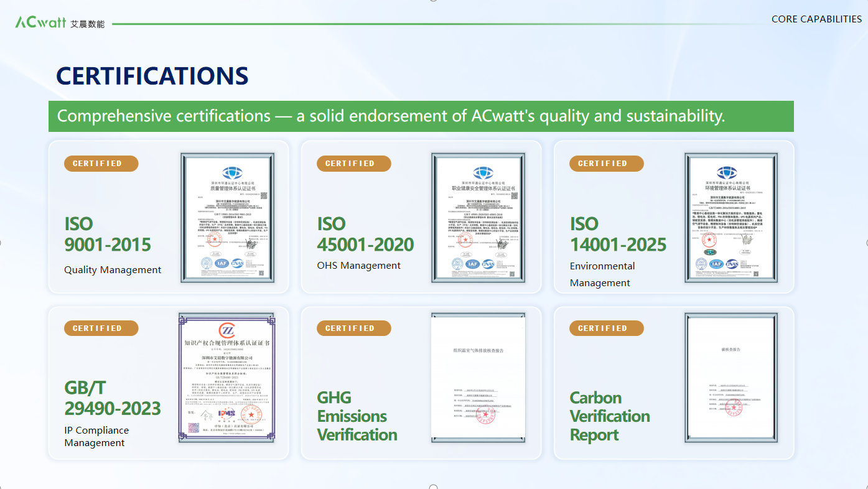Click the green comprehensive certifications banner

pos(421,116)
